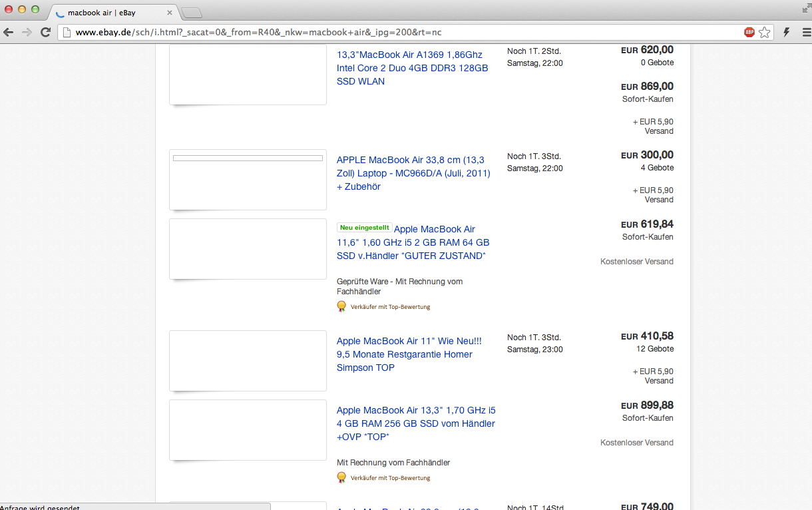Reload the eBay page

[45, 32]
